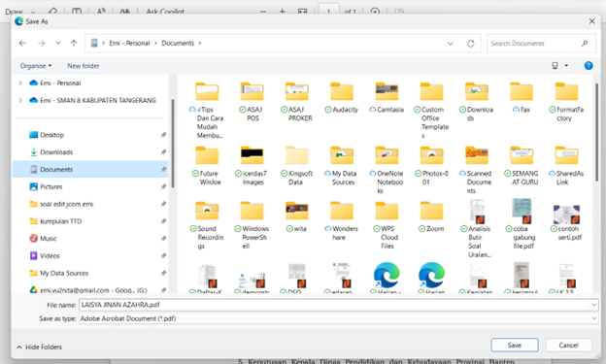
Task: Create a New folder
Action: [84, 66]
